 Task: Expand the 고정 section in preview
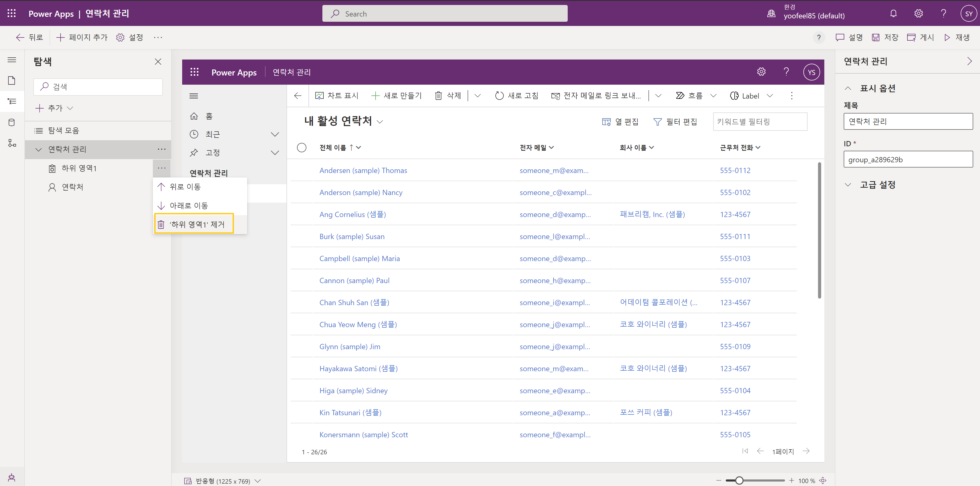point(275,153)
